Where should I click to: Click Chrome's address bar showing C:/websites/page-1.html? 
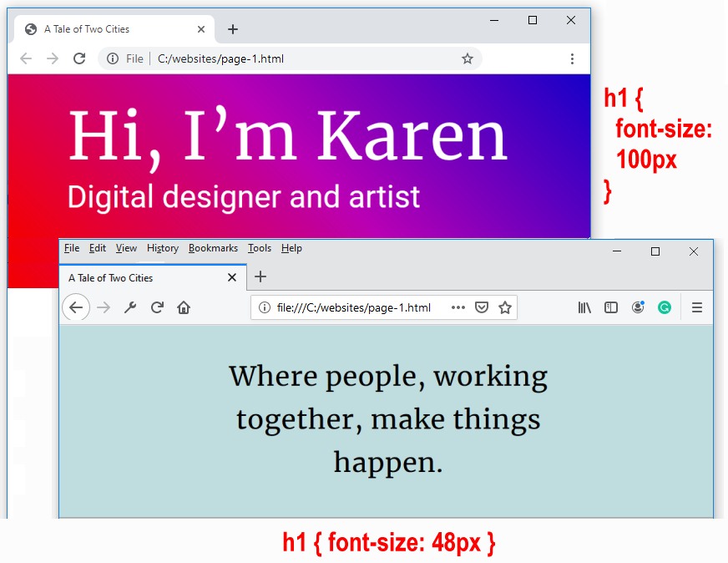tap(292, 58)
